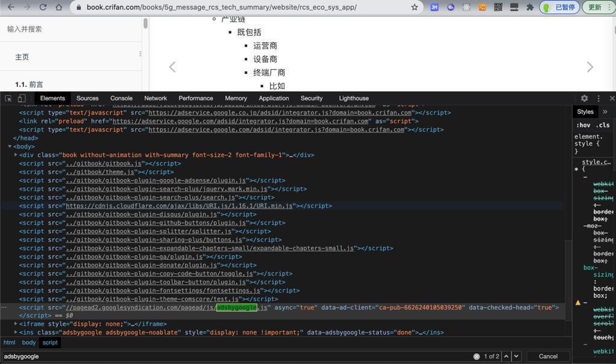Image resolution: width=616 pixels, height=364 pixels.
Task: Click the 输入并搜索 search field
Action: click(x=71, y=29)
